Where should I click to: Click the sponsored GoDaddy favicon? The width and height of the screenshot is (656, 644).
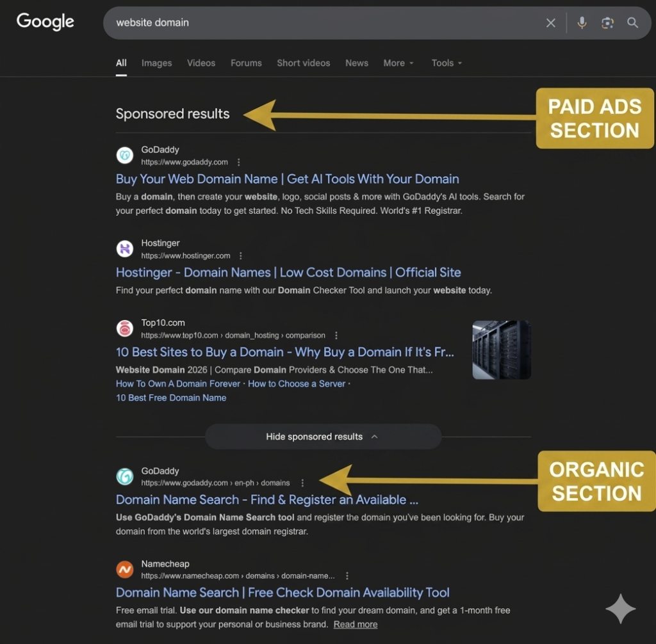point(125,156)
